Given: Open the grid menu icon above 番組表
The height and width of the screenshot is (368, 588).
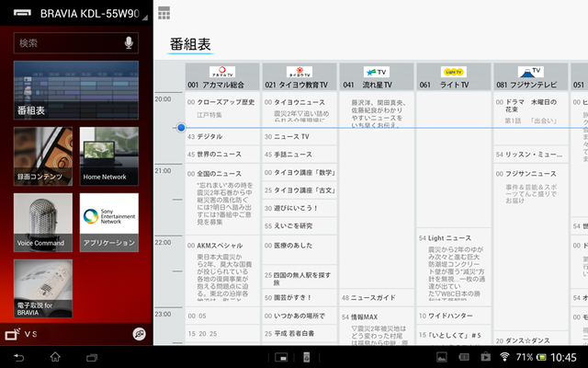Looking at the screenshot, I should pyautogui.click(x=164, y=13).
